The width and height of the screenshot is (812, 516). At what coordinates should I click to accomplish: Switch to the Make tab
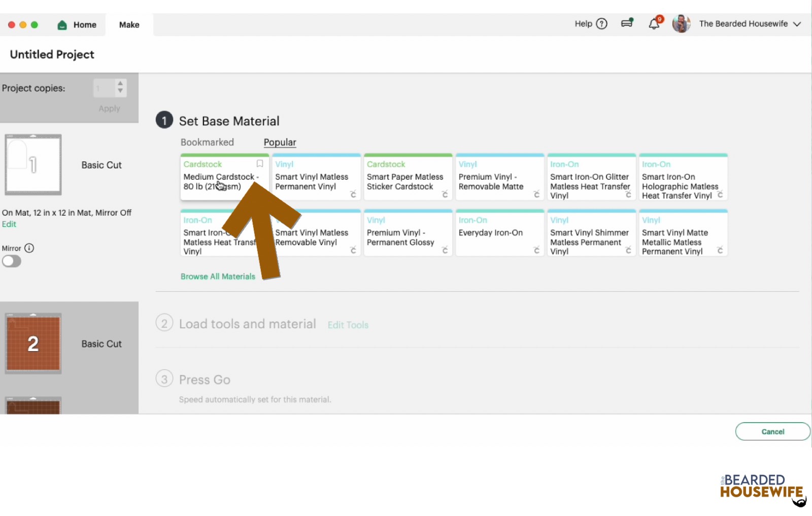pyautogui.click(x=129, y=24)
